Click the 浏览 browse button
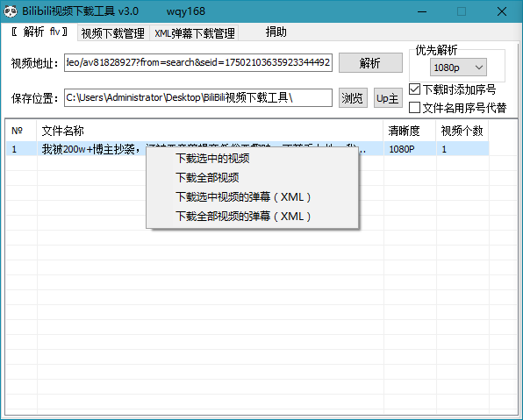523x420 pixels. point(353,98)
